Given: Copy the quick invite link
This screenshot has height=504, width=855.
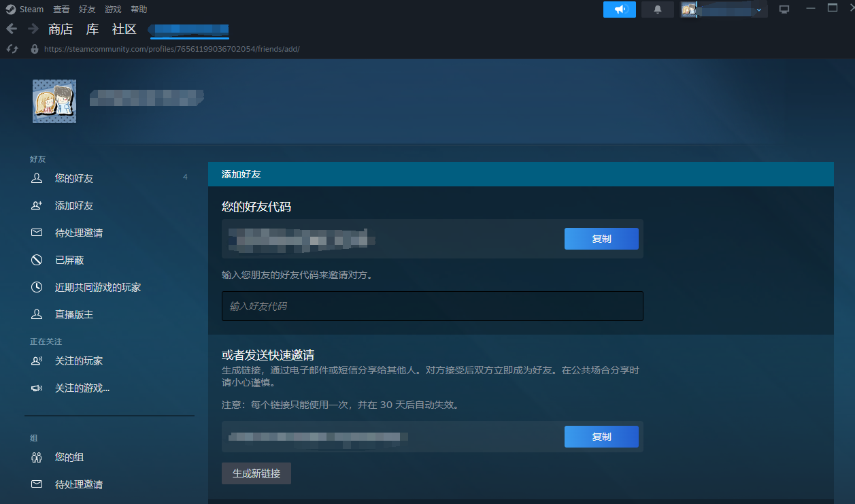Looking at the screenshot, I should pyautogui.click(x=601, y=437).
